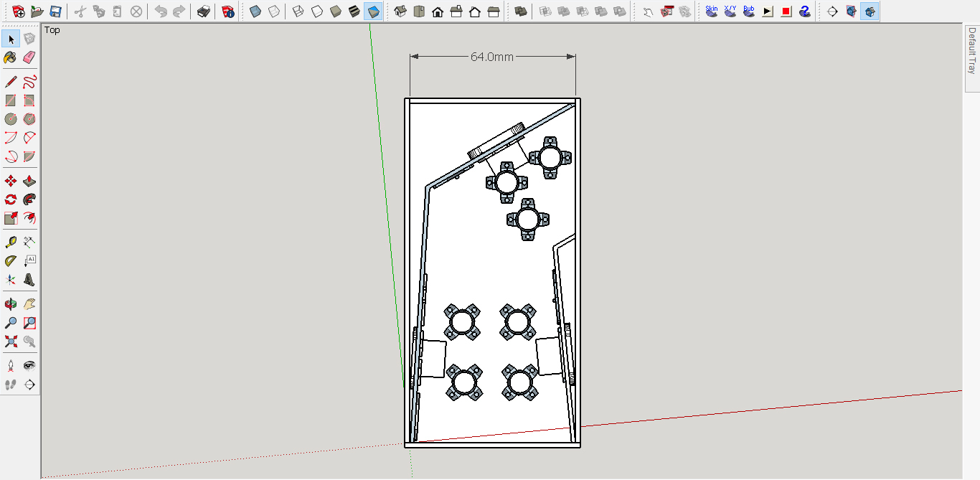Open a file with the Open icon
This screenshot has width=980, height=480.
(37, 11)
